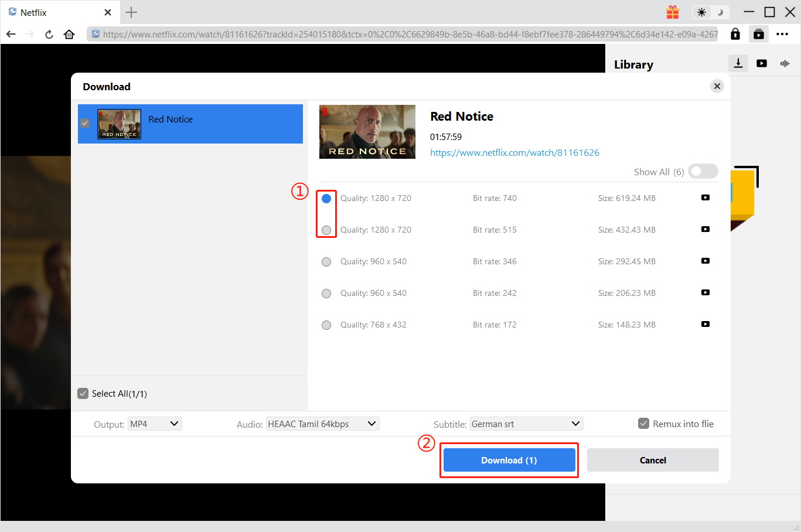Open the Output format dropdown

(154, 423)
